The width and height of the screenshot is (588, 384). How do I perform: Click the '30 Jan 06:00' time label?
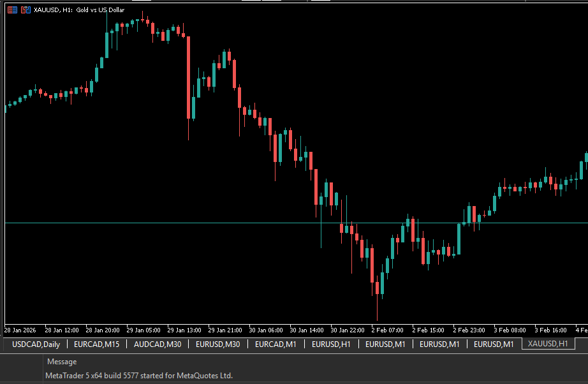coord(266,330)
